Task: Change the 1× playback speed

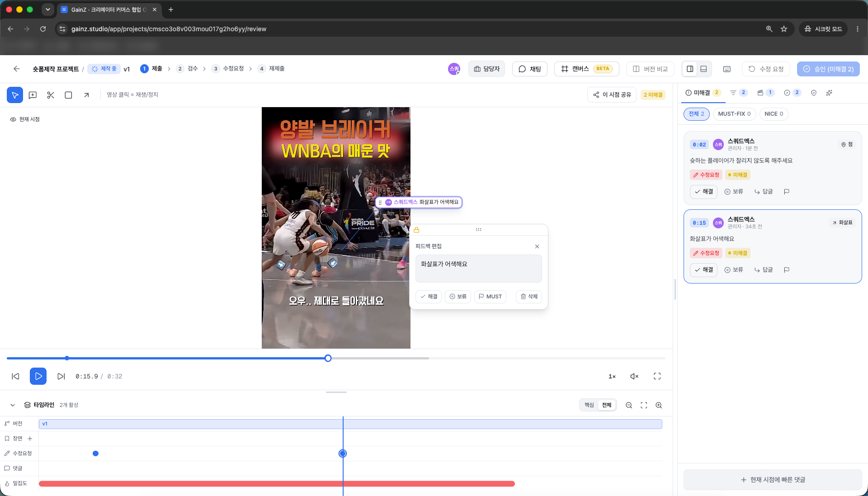Action: tap(612, 376)
